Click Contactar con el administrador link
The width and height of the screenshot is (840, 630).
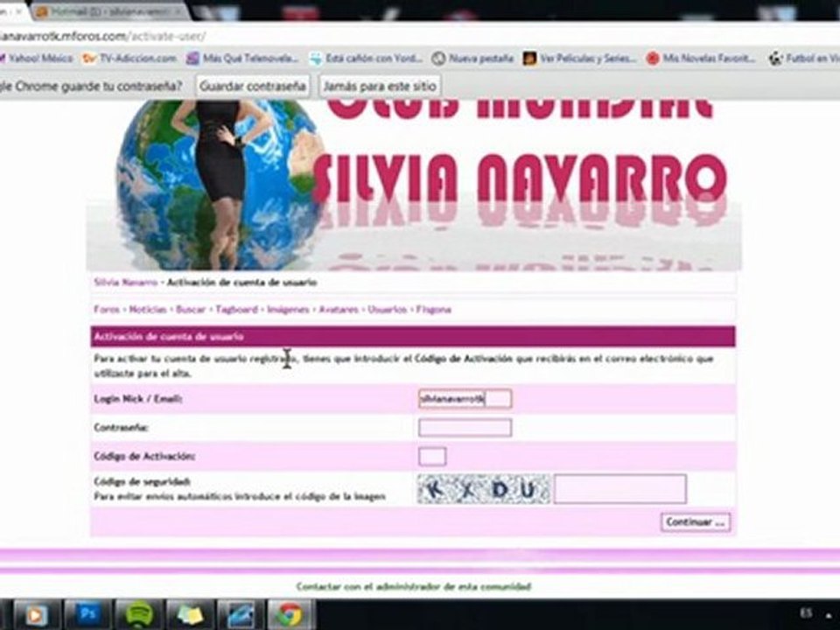click(414, 586)
